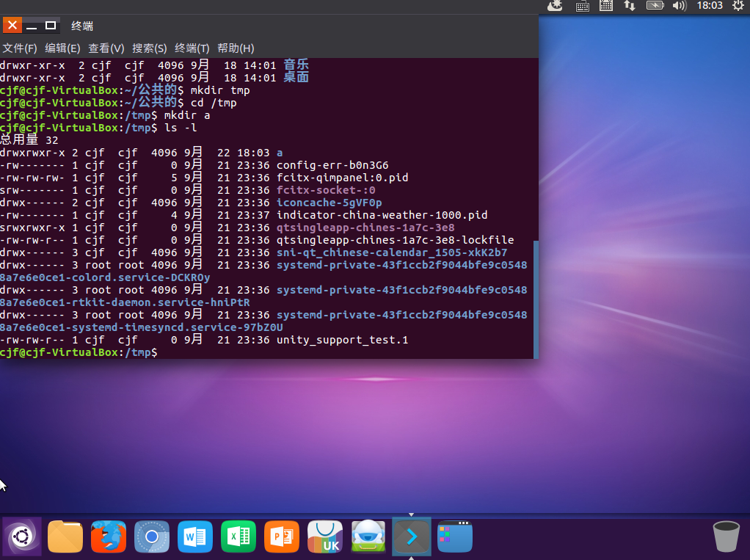The width and height of the screenshot is (750, 560).
Task: Open the system settings gear menu
Action: pos(738,6)
